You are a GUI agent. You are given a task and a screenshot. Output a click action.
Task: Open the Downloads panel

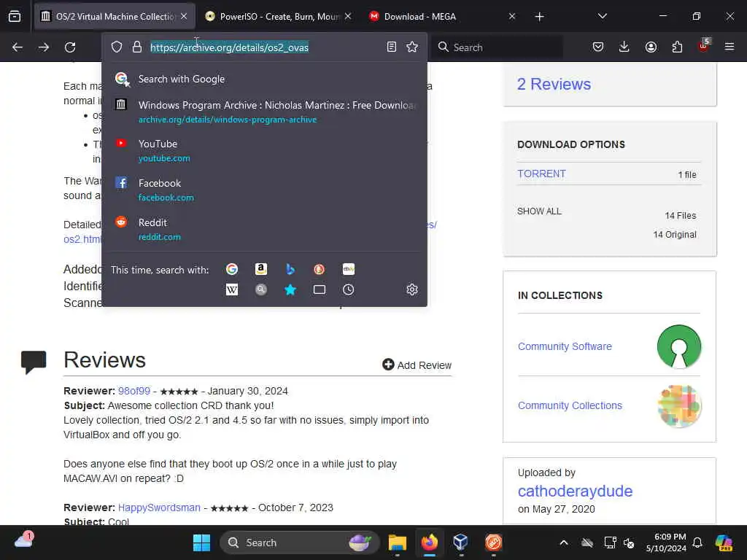point(624,47)
